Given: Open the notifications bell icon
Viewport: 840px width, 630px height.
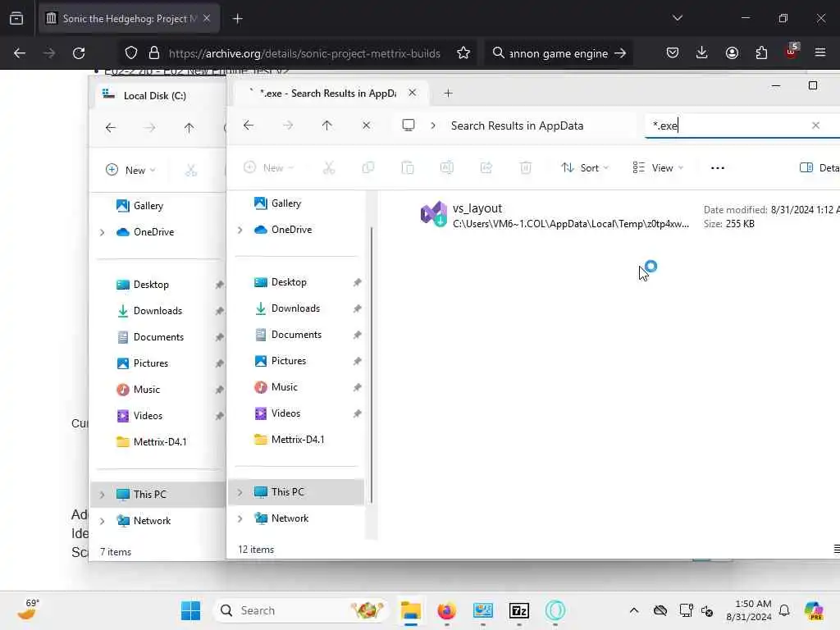Looking at the screenshot, I should [784, 610].
